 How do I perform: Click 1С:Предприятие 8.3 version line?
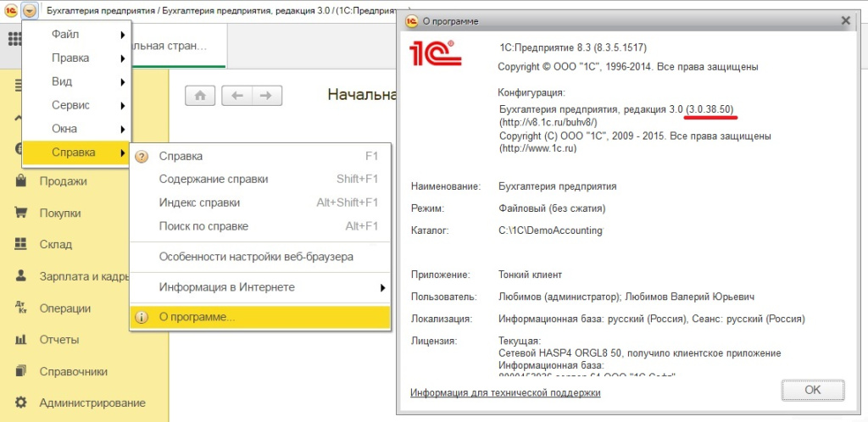pos(573,47)
